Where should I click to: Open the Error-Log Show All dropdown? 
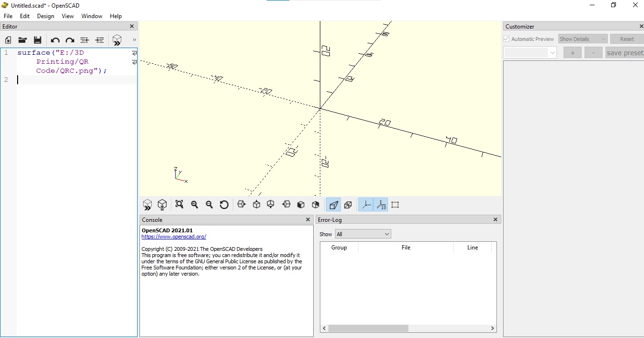pyautogui.click(x=363, y=234)
